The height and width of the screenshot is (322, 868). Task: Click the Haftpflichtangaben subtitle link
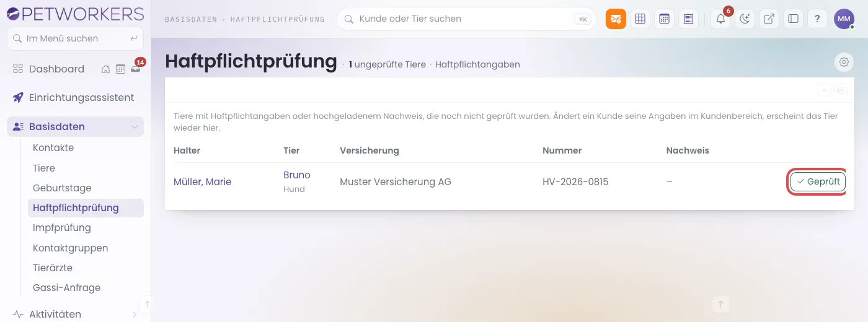tap(477, 64)
